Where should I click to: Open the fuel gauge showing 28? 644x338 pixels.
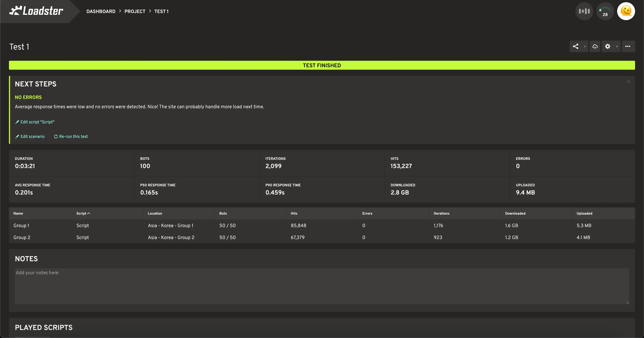pos(605,11)
